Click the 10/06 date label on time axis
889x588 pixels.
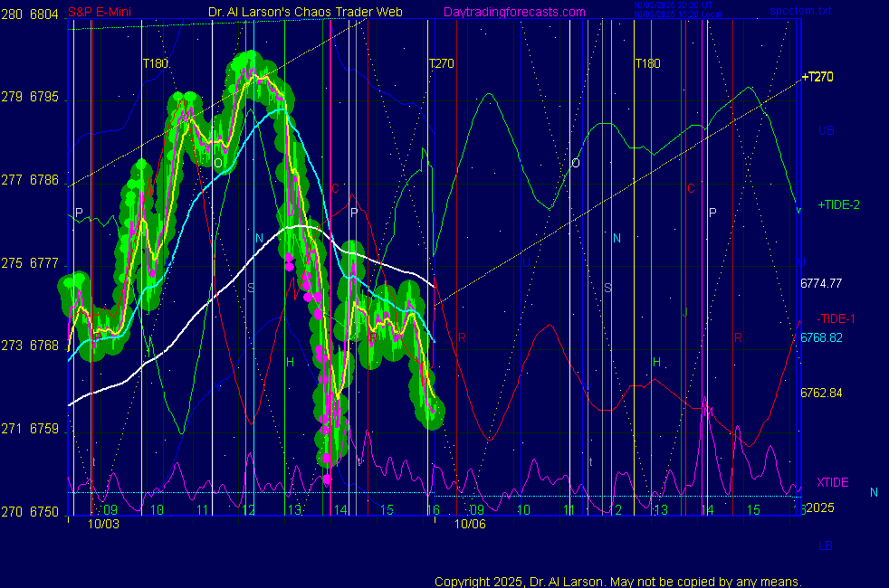pyautogui.click(x=470, y=524)
